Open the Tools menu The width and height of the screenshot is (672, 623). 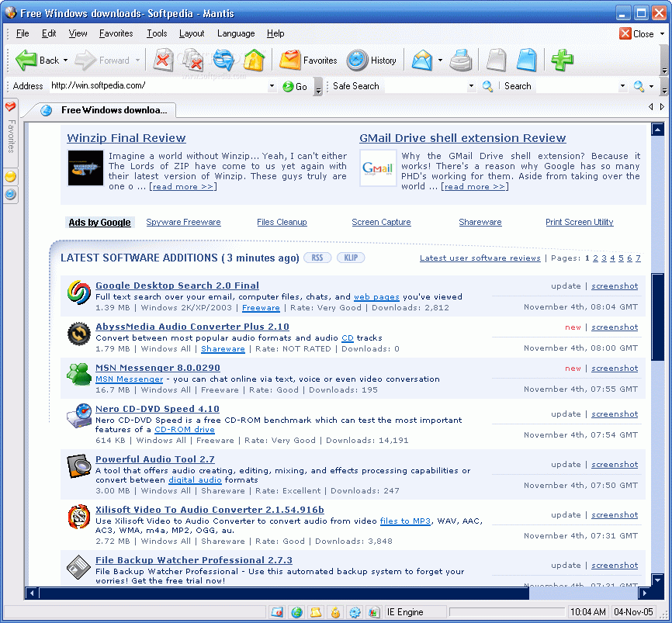tap(157, 33)
